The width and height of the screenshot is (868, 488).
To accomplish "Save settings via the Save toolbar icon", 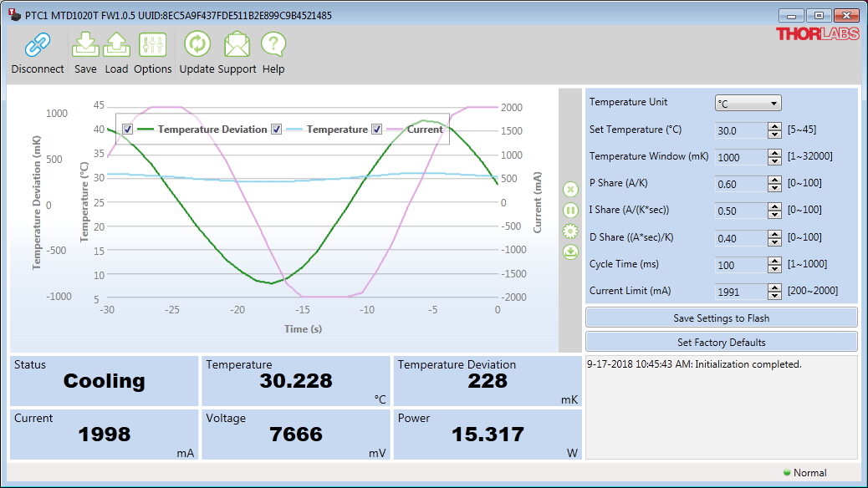I will coord(85,45).
